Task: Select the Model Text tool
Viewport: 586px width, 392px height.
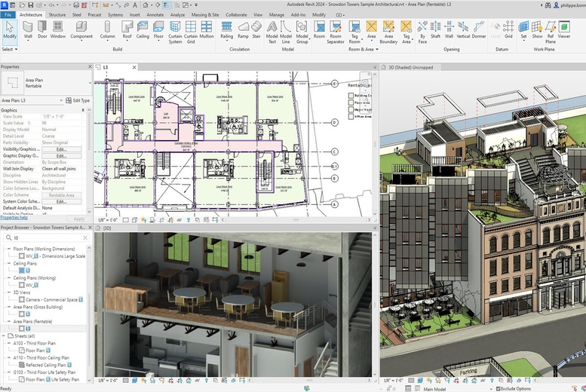Action: (272, 32)
